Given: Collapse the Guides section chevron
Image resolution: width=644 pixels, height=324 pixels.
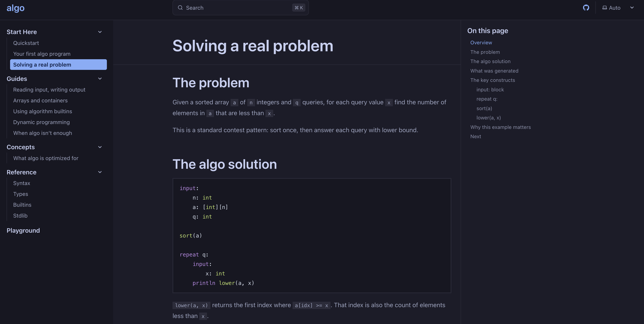Looking at the screenshot, I should (100, 78).
